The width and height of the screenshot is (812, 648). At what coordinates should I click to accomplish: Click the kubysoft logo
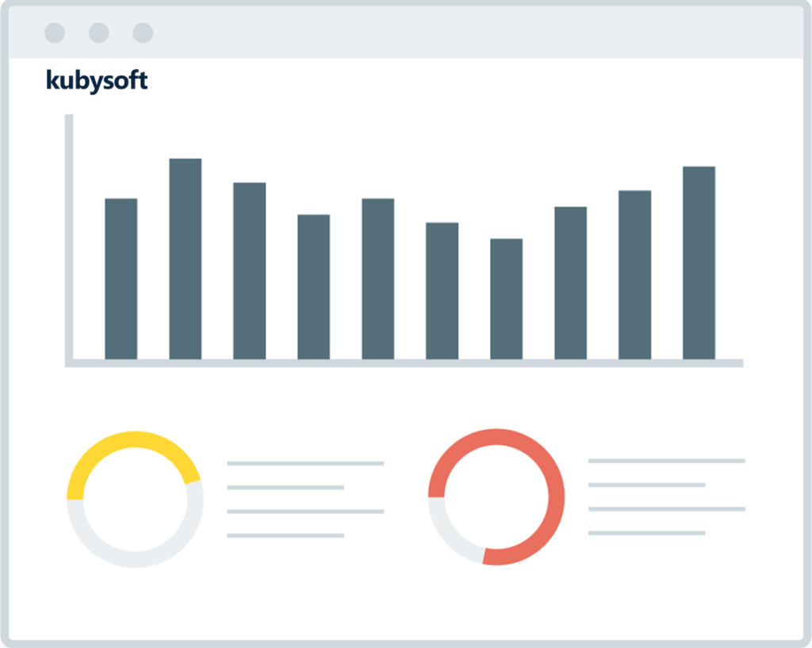pos(97,81)
